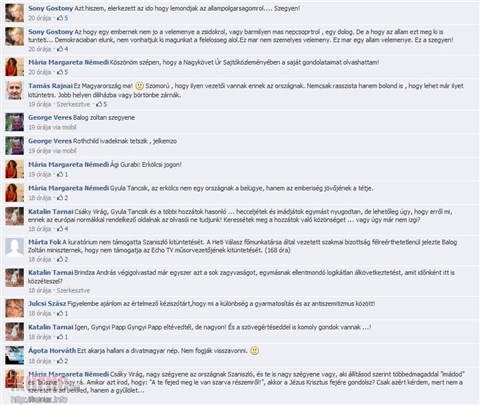Open Márta Fok's default silhouette avatar

[x=14, y=247]
